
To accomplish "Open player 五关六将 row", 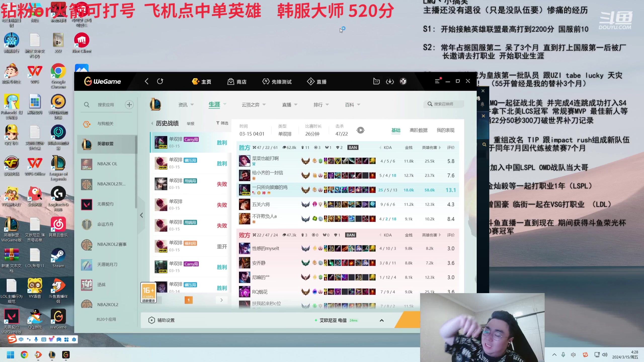I will pyautogui.click(x=348, y=204).
